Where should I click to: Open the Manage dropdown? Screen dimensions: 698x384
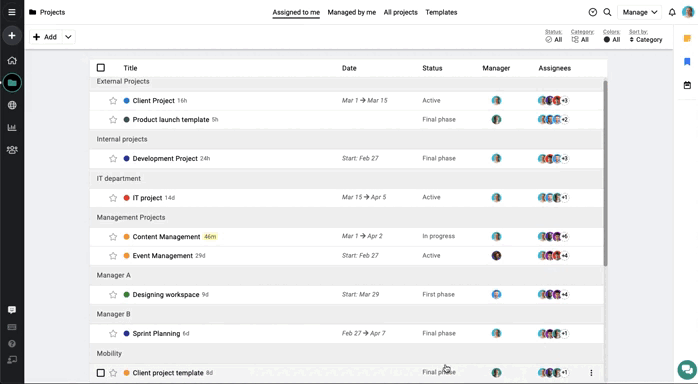[x=640, y=12]
